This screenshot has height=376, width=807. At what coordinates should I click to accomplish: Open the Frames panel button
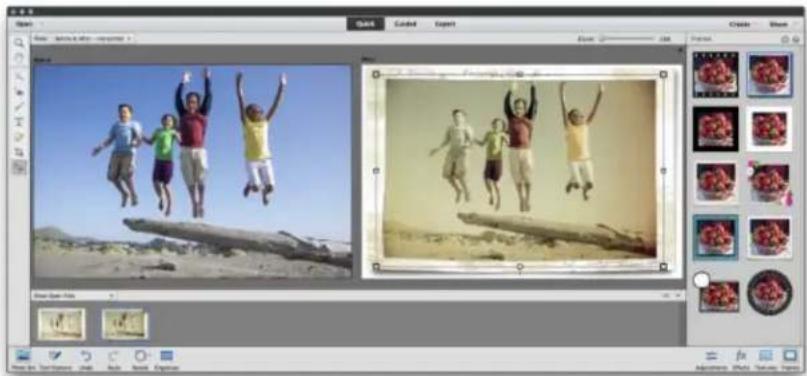click(x=790, y=360)
